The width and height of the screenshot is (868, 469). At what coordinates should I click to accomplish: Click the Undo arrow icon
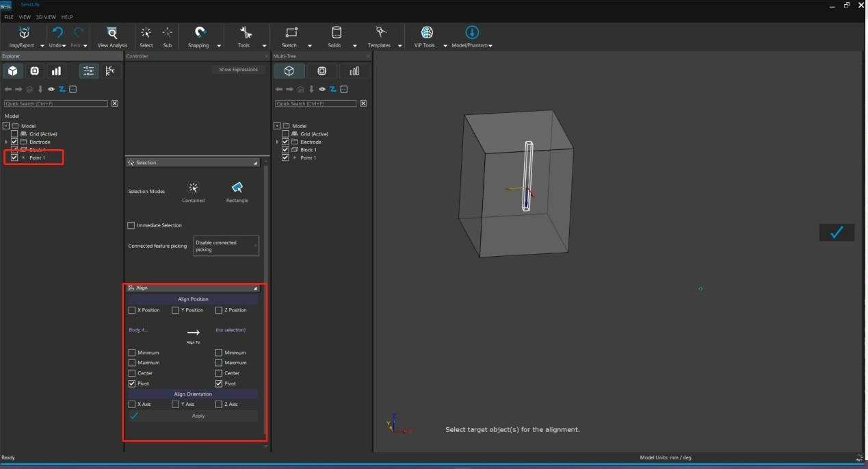[x=57, y=33]
